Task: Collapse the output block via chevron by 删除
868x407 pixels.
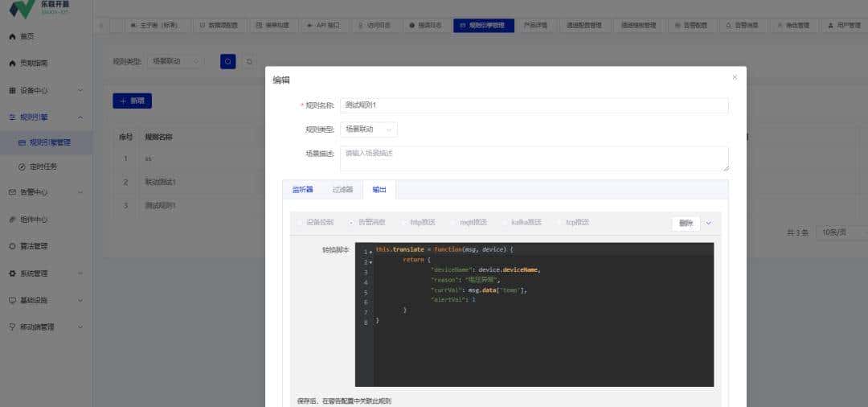Action: pyautogui.click(x=709, y=223)
